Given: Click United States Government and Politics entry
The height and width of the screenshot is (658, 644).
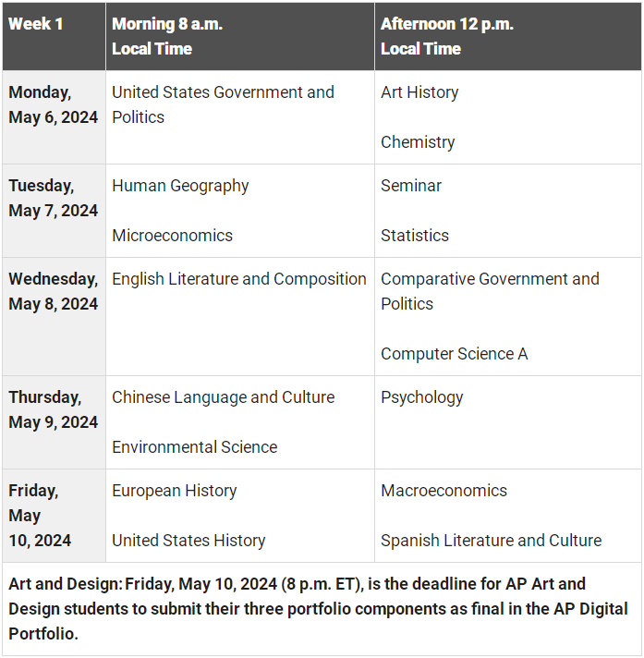Looking at the screenshot, I should point(223,104).
